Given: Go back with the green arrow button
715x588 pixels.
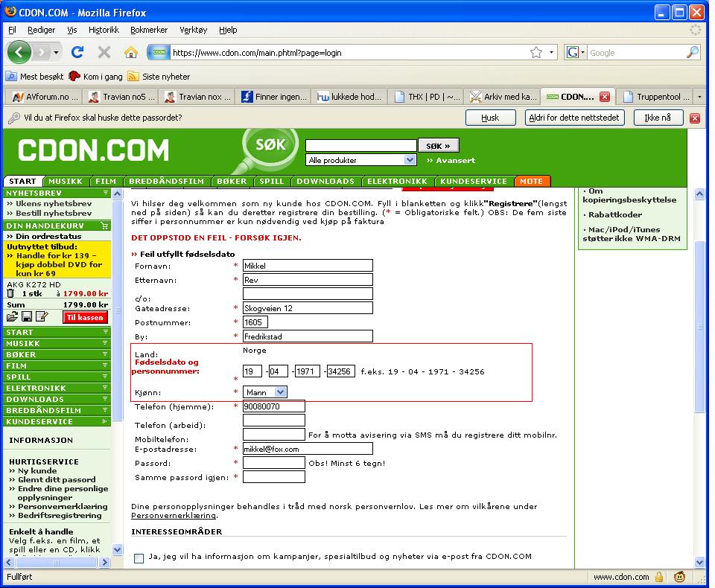Looking at the screenshot, I should pyautogui.click(x=19, y=52).
